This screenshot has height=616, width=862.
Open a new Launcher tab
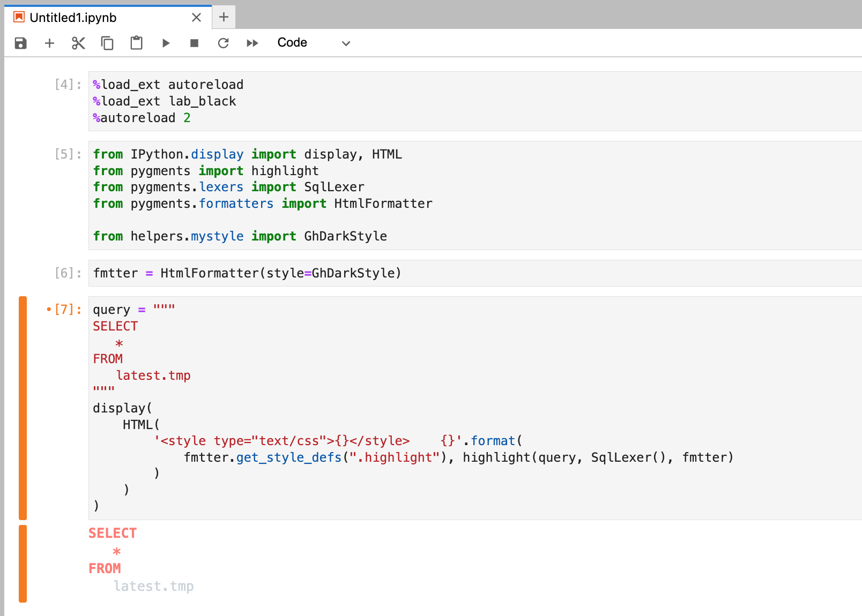224,17
